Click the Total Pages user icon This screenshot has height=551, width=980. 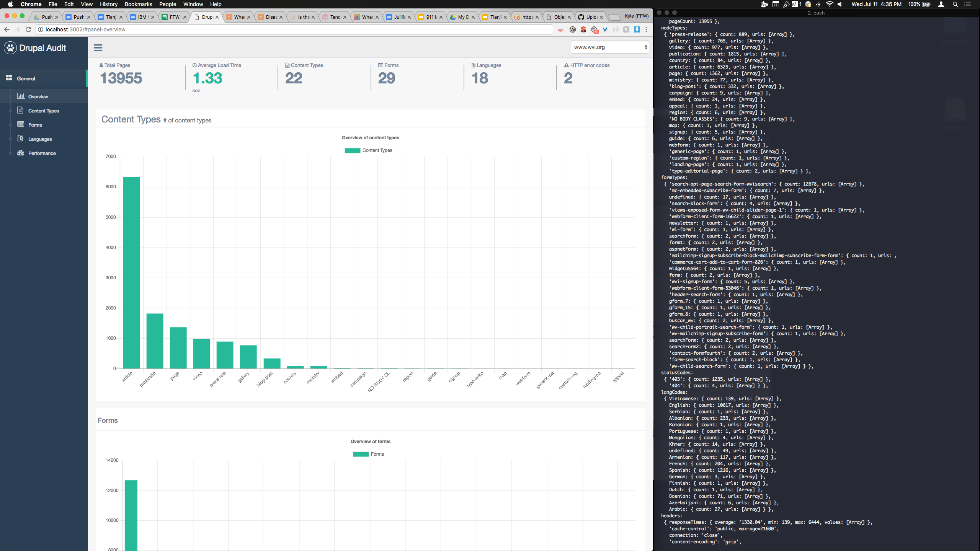coord(101,65)
